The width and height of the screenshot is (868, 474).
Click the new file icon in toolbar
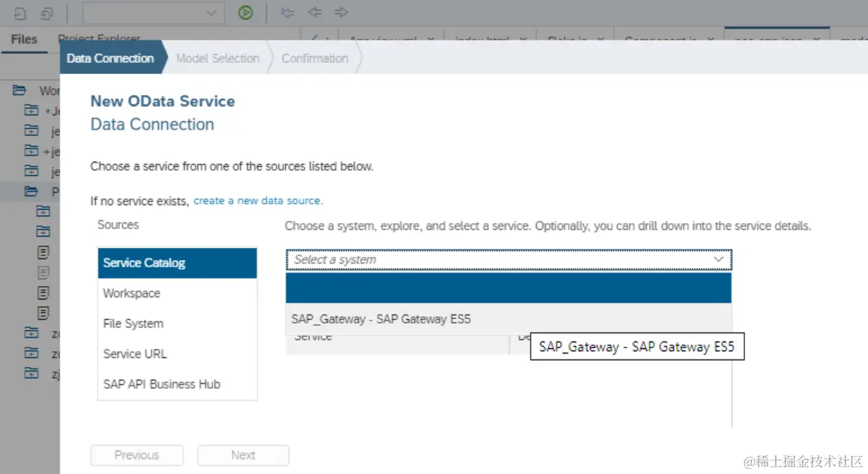click(20, 13)
